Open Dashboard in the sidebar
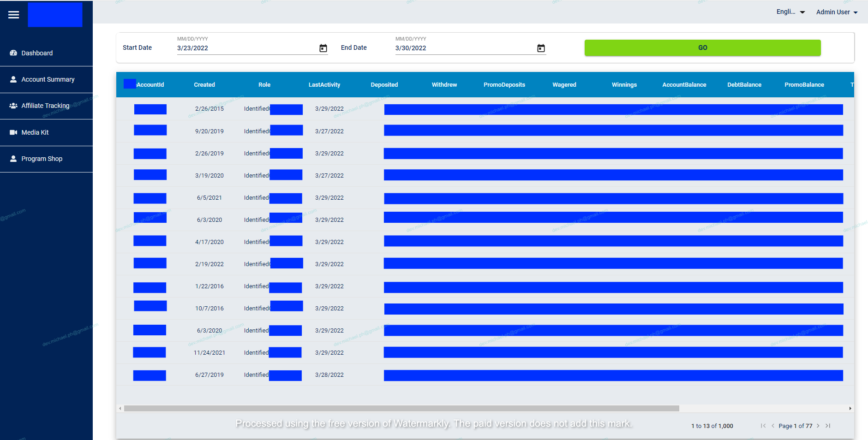 pyautogui.click(x=37, y=53)
